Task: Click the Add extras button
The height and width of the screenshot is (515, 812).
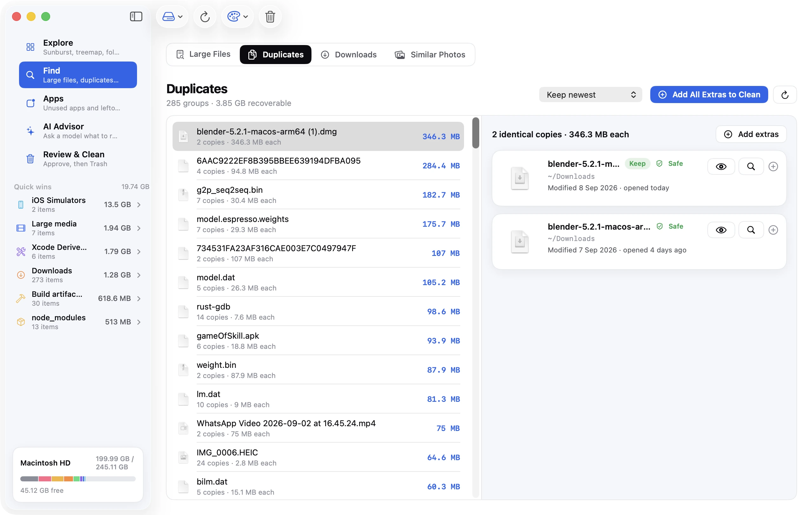Action: tap(751, 134)
